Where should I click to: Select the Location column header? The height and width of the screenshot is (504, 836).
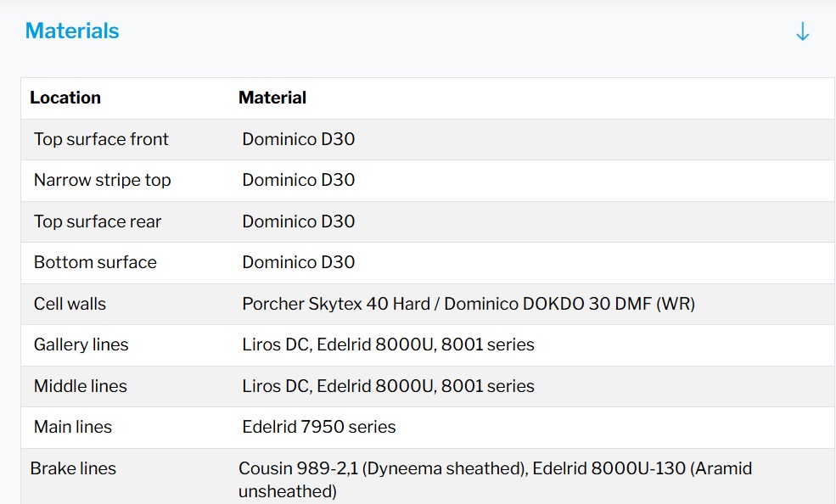click(65, 98)
